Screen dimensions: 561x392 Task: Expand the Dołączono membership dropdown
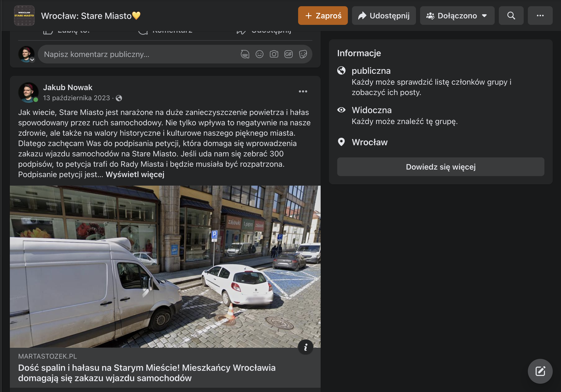point(457,16)
